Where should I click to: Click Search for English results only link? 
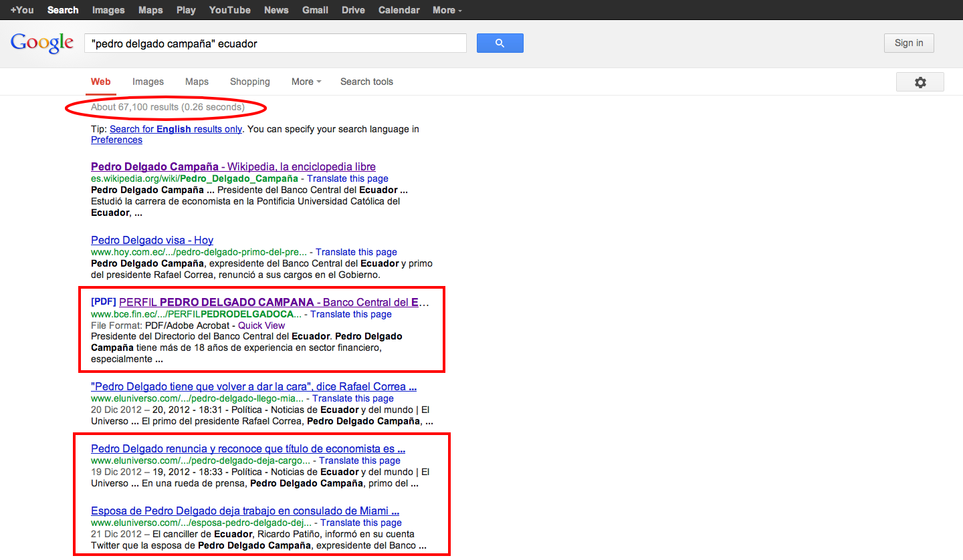tap(176, 129)
